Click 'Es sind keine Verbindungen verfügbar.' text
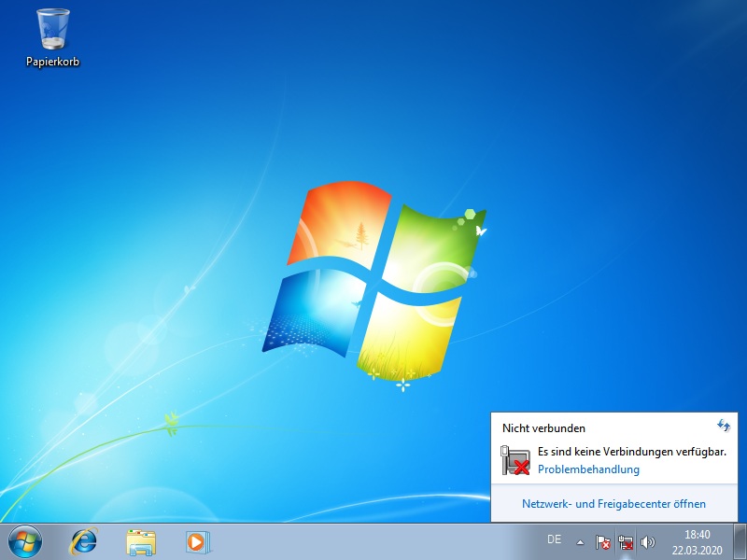Screen dimensions: 747x560 [x=632, y=452]
